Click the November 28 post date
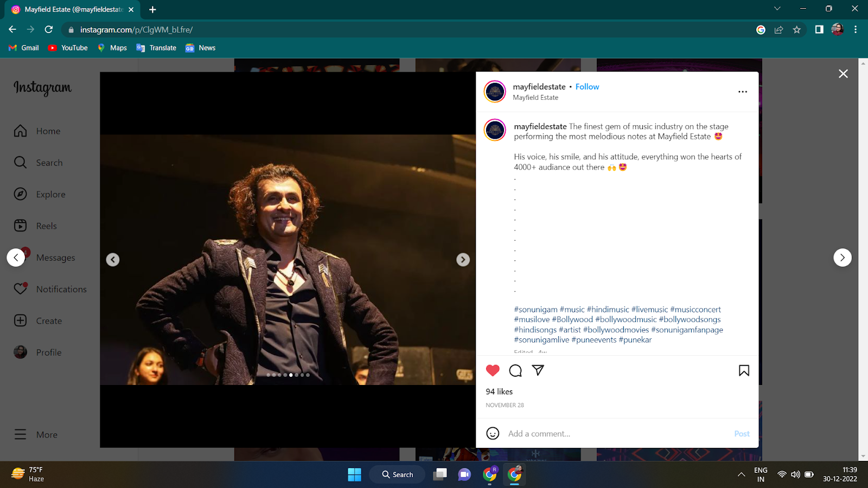 [x=505, y=405]
